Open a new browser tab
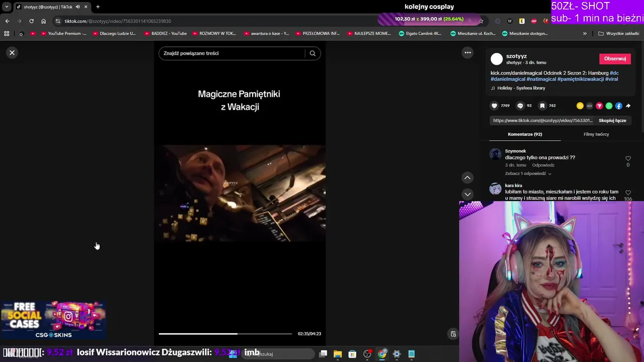The width and height of the screenshot is (644, 362). [x=98, y=7]
